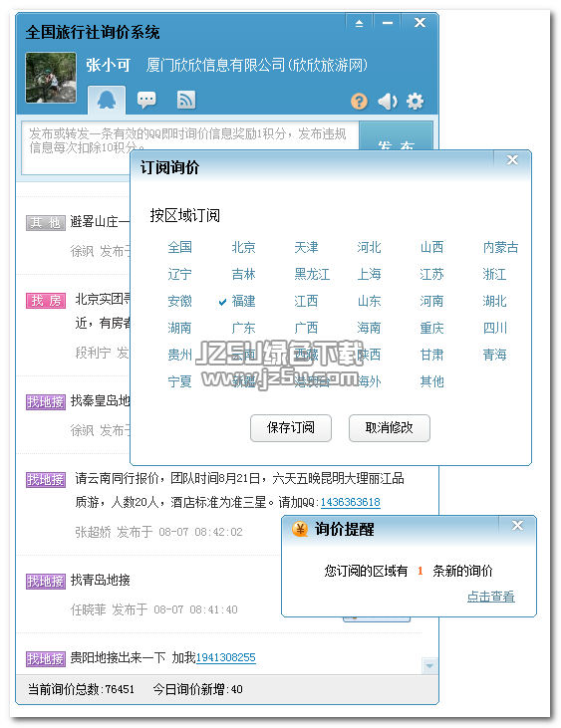Select region 山东
Screen dimensions: 561x728
click(x=370, y=302)
